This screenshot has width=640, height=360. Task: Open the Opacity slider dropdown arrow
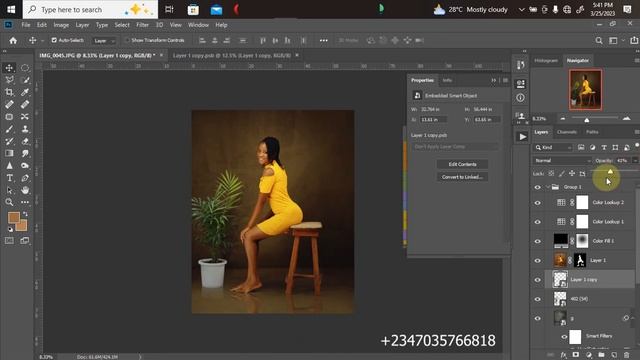pyautogui.click(x=635, y=160)
